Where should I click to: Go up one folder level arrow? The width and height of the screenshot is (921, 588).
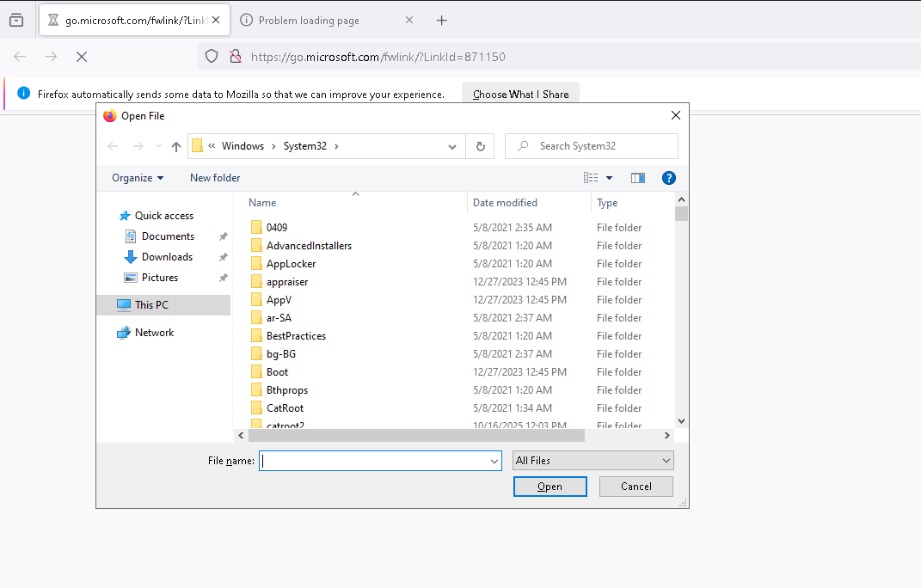pyautogui.click(x=176, y=146)
